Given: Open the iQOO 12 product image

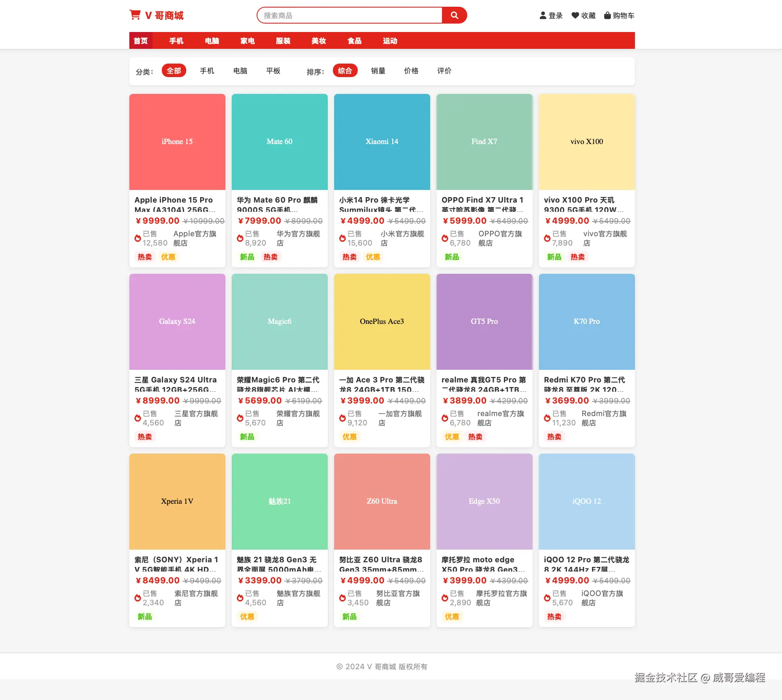Looking at the screenshot, I should [587, 502].
